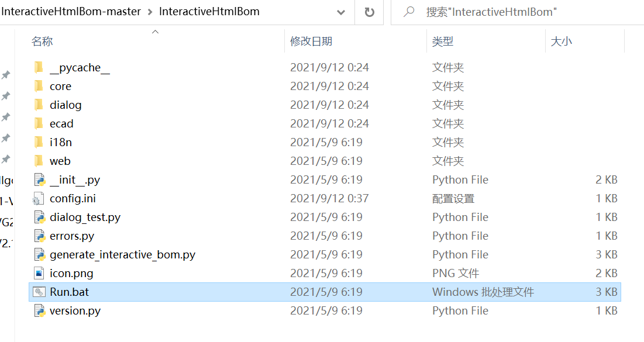Click the address bar dropdown arrow
644x342 pixels.
(x=341, y=12)
